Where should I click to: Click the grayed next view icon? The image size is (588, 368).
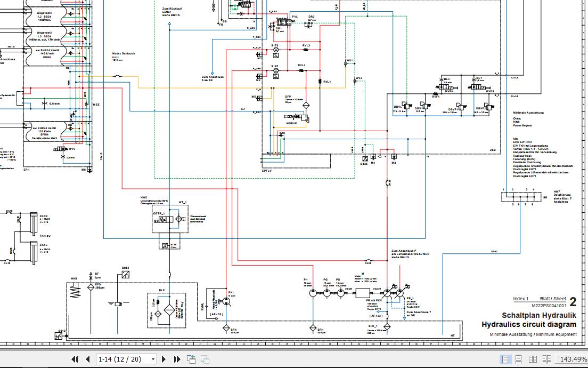tap(205, 359)
